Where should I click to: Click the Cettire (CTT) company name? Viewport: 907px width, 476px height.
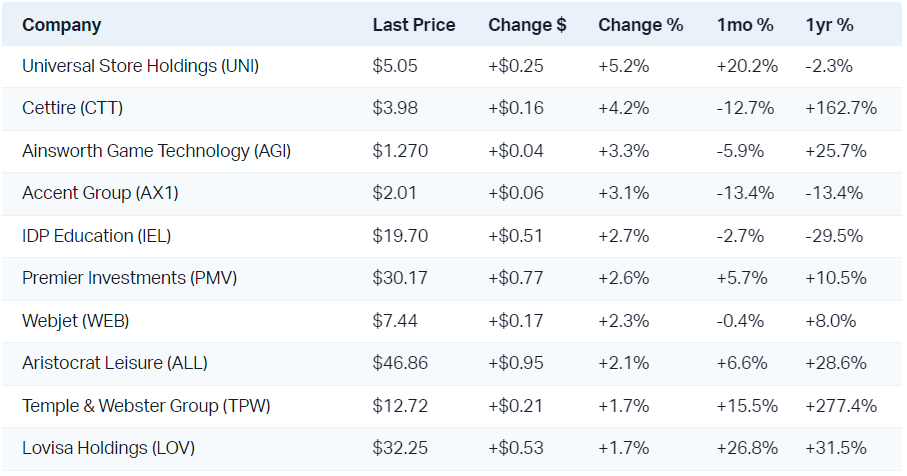pyautogui.click(x=72, y=108)
